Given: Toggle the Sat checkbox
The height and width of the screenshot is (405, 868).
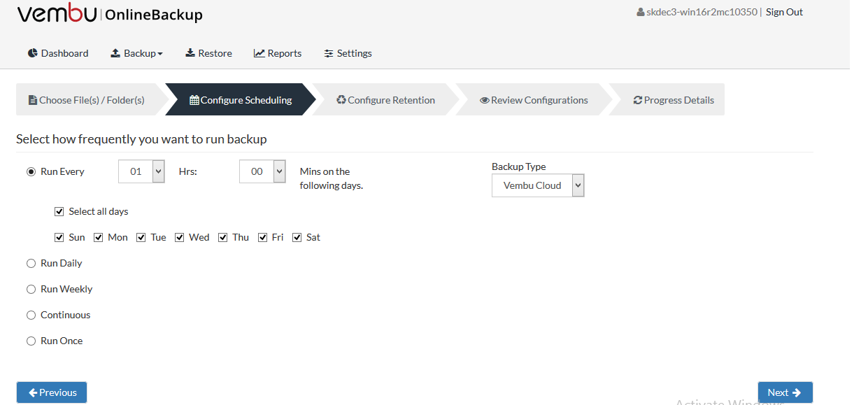Looking at the screenshot, I should pos(297,237).
